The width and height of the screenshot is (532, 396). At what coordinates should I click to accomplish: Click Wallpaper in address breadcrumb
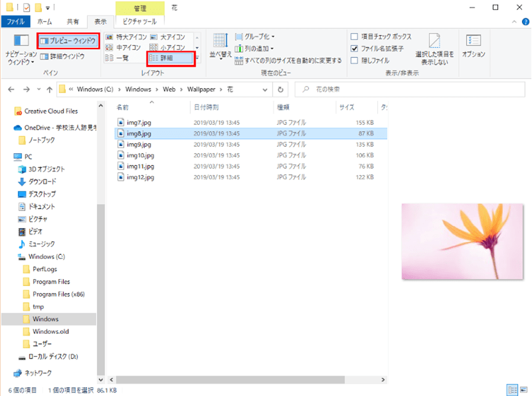[x=201, y=89]
